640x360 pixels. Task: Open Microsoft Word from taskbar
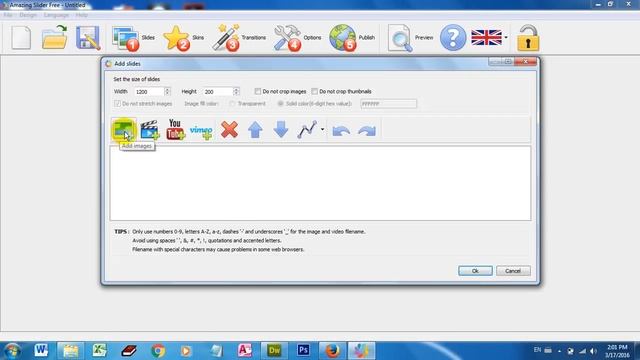point(41,351)
